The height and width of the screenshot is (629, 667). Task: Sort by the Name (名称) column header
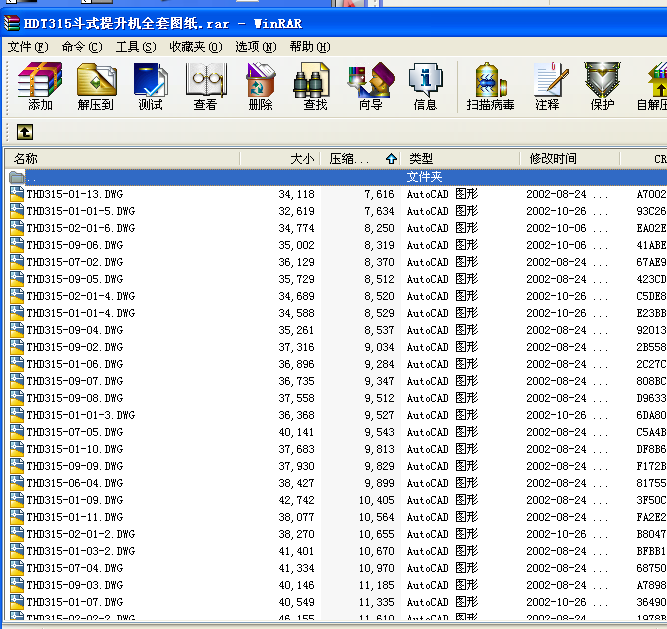click(x=123, y=159)
